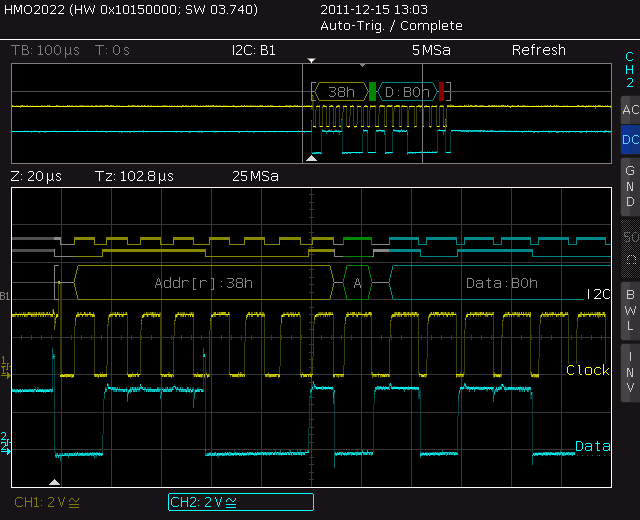Click the Refresh acquisition mode label
This screenshot has height=520, width=640.
539,50
